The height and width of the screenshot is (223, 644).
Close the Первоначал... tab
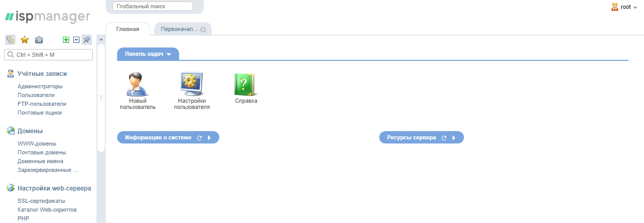(203, 29)
